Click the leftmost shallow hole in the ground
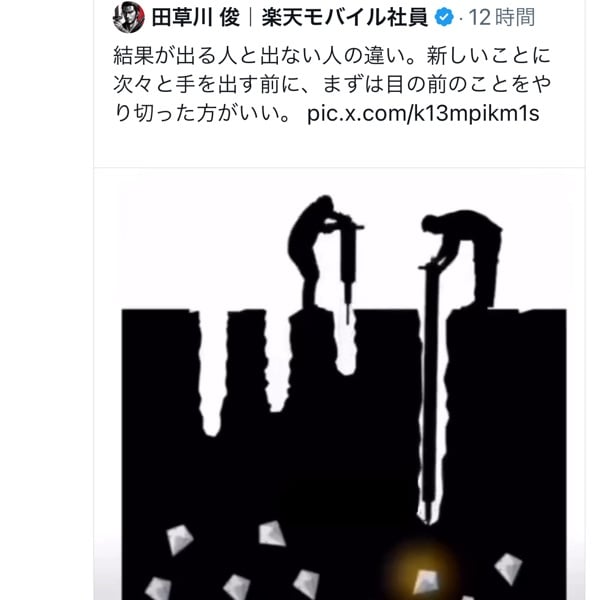 coord(210,373)
